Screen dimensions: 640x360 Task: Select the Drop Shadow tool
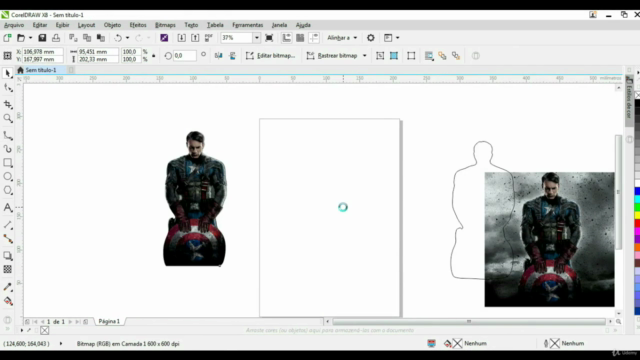click(x=8, y=256)
